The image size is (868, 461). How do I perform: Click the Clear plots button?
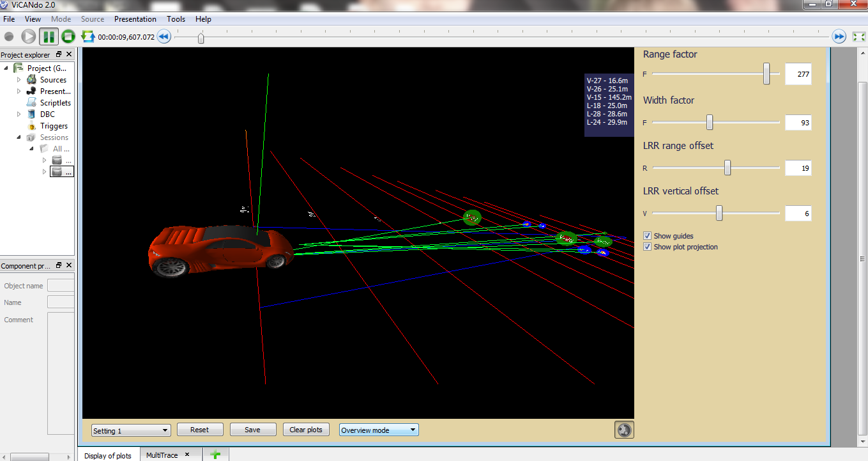click(x=306, y=430)
